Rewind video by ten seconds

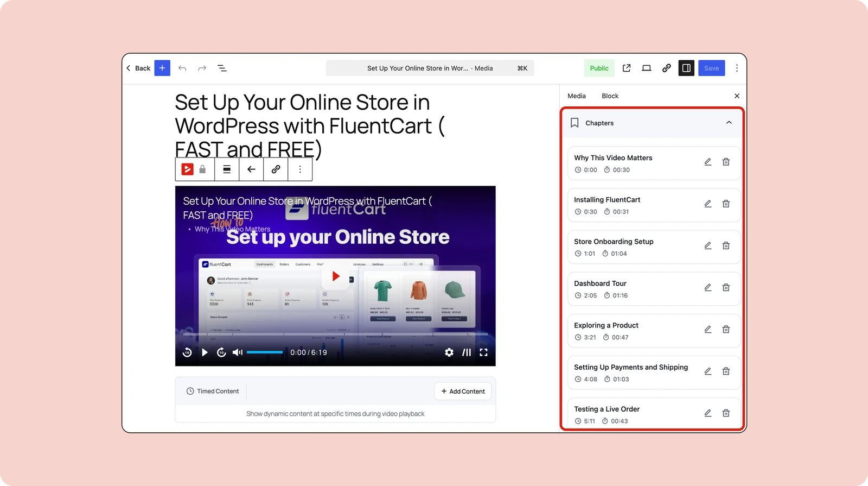[x=187, y=352]
